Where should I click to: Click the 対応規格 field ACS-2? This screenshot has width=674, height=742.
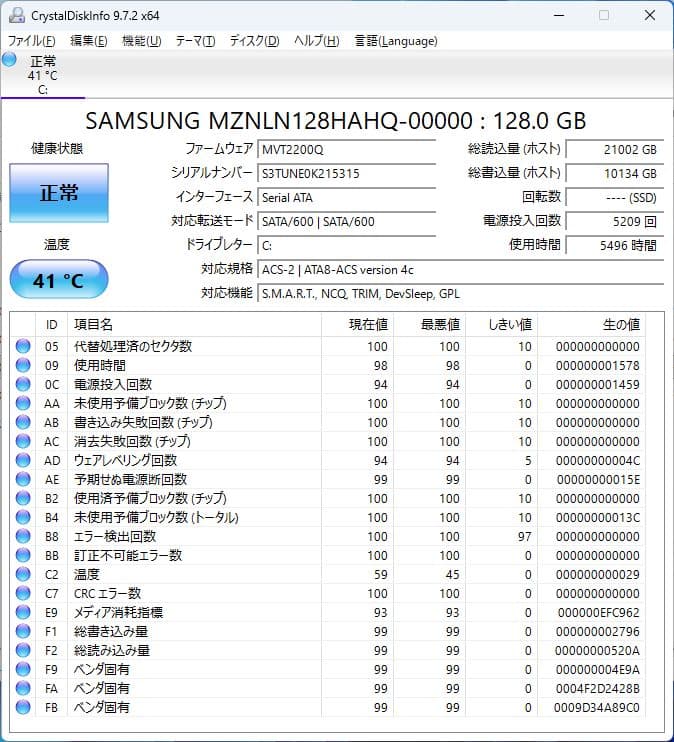461,270
